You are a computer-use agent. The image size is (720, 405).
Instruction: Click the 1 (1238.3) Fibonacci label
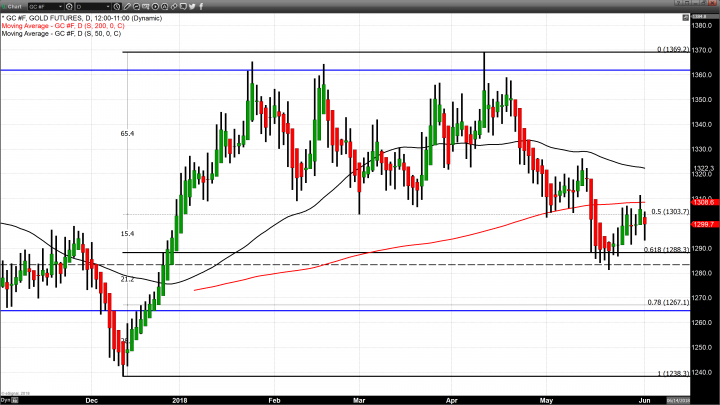(x=673, y=373)
